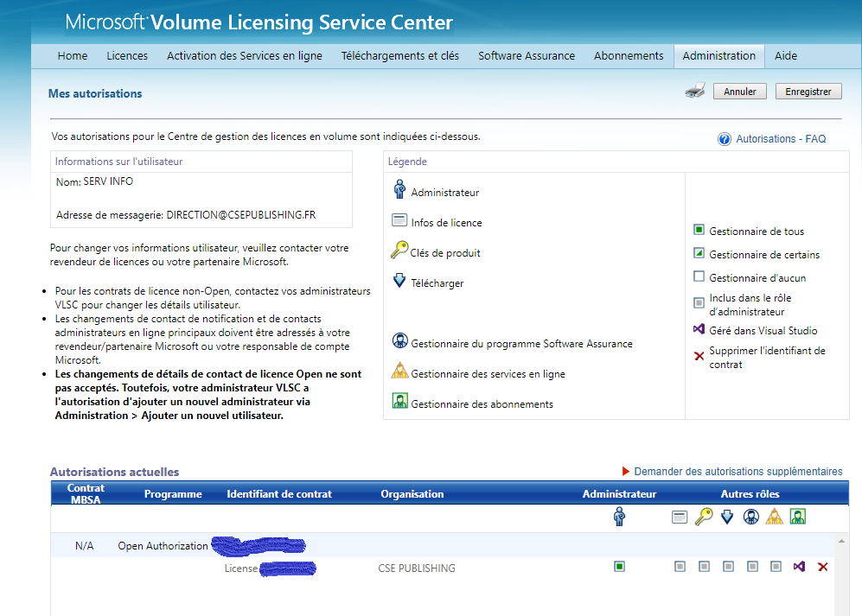Click the N/A cell under Contrat MBSA
The height and width of the screenshot is (616, 862).
(84, 546)
